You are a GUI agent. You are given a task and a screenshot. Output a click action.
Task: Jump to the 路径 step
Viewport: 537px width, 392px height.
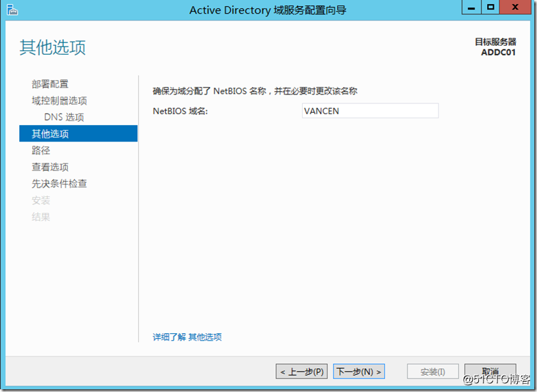[x=41, y=151]
